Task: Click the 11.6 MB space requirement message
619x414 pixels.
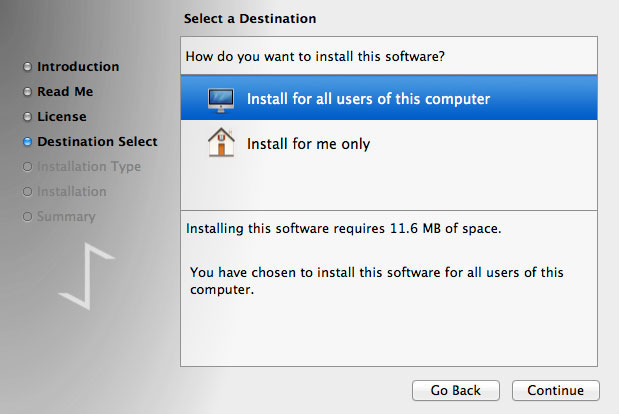Action: pos(343,229)
